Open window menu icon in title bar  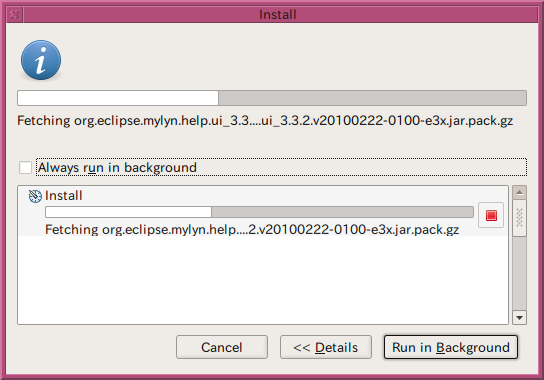pyautogui.click(x=15, y=15)
